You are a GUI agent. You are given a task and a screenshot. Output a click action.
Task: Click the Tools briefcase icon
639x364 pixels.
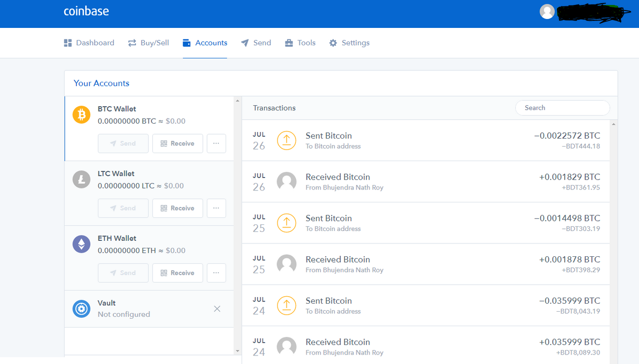pos(289,43)
